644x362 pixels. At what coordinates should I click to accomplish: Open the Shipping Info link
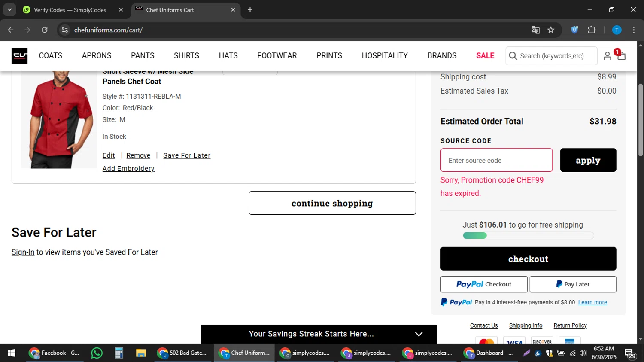(x=526, y=325)
